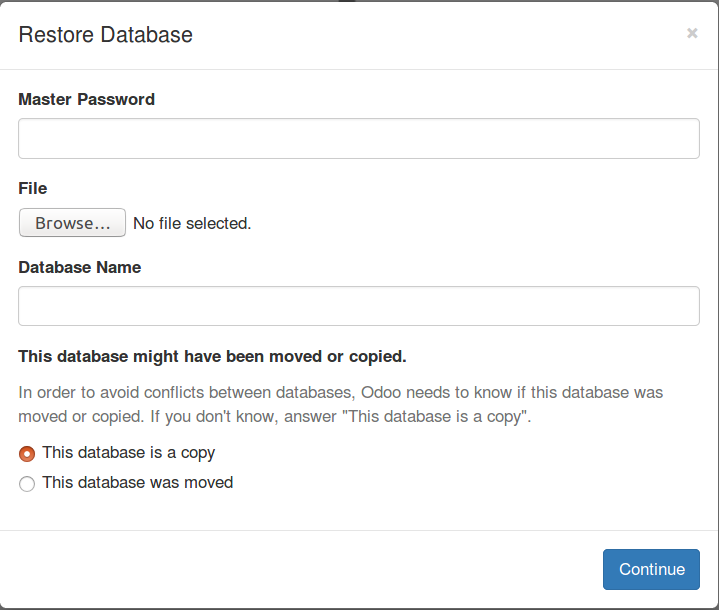Click the Restore Database dialog title
The height and width of the screenshot is (610, 719).
click(x=105, y=35)
